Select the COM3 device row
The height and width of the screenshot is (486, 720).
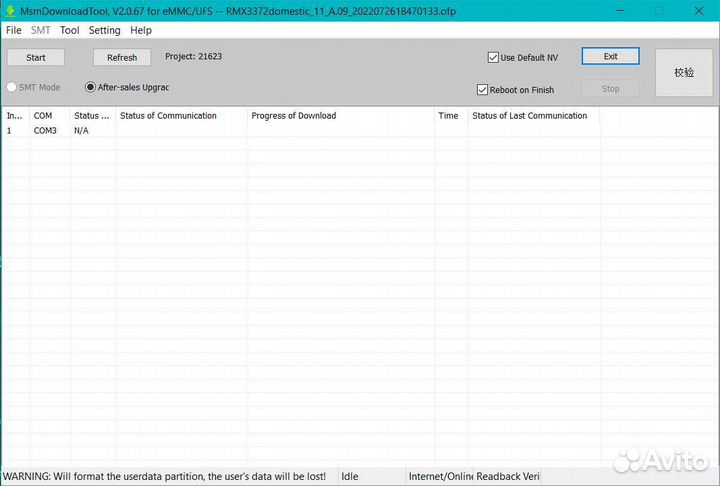[45, 131]
